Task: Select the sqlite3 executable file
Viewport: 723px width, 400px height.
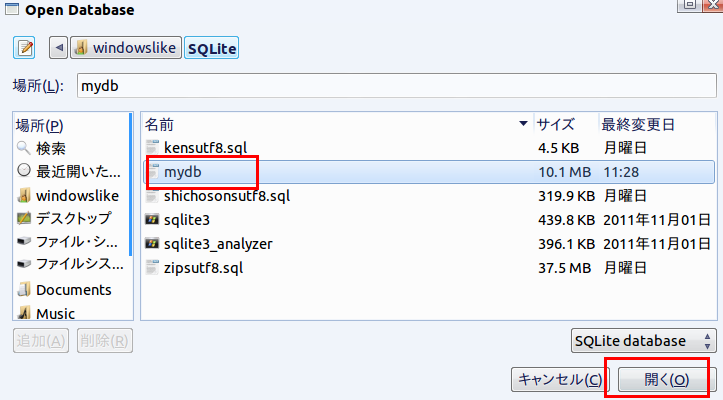Action: coord(186,219)
